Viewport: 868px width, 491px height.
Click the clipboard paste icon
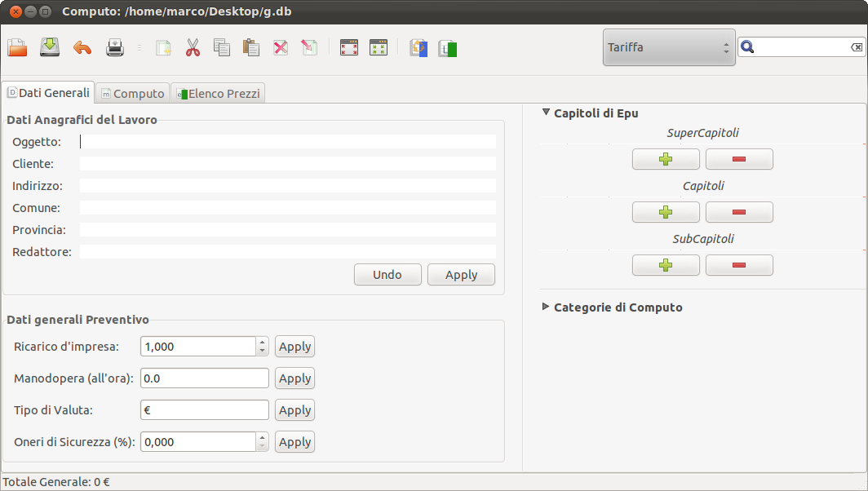coord(250,47)
